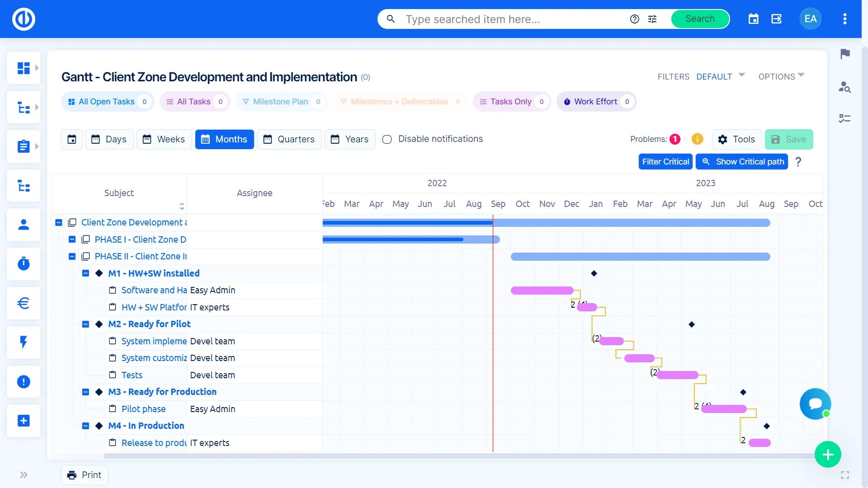The image size is (868, 488).
Task: Click the search filter settings icon
Action: [x=652, y=19]
